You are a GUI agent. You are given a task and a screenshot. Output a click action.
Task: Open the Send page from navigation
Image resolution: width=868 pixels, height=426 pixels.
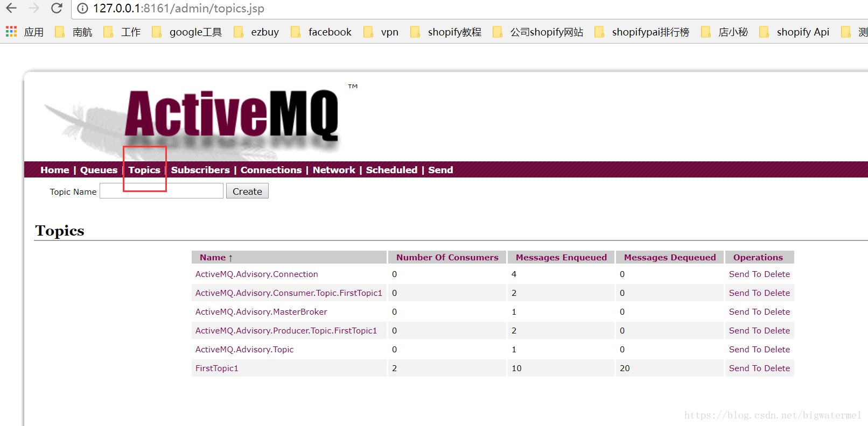coord(440,170)
